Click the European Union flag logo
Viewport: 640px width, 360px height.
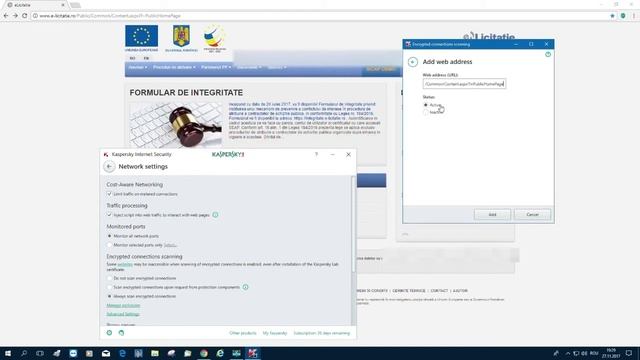(x=141, y=36)
